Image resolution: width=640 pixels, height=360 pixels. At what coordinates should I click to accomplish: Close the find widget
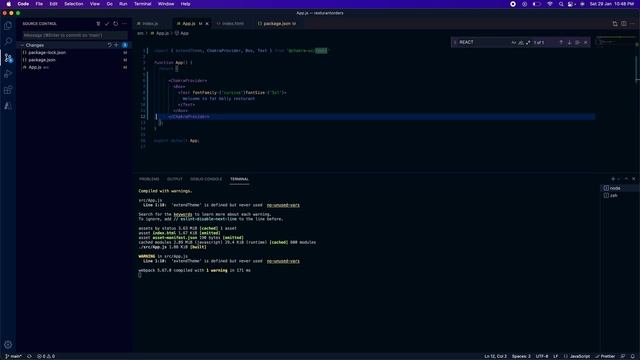pos(586,42)
